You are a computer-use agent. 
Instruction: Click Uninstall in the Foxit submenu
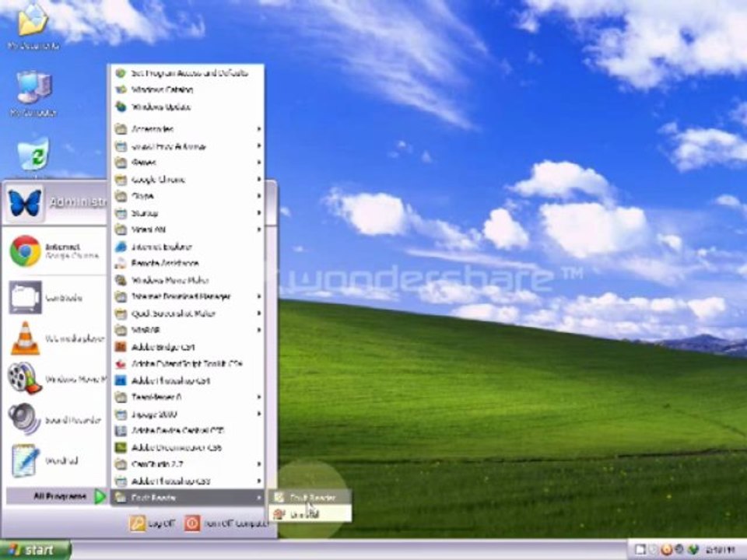tap(310, 514)
